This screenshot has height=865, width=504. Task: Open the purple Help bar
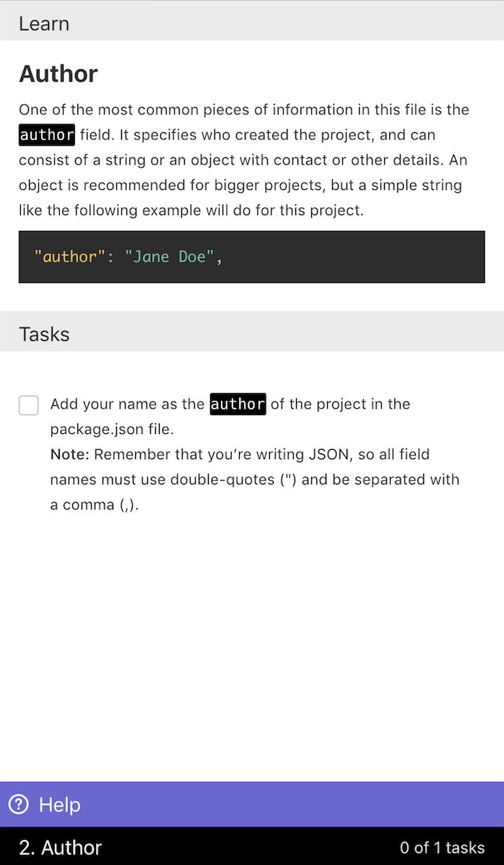coord(252,804)
